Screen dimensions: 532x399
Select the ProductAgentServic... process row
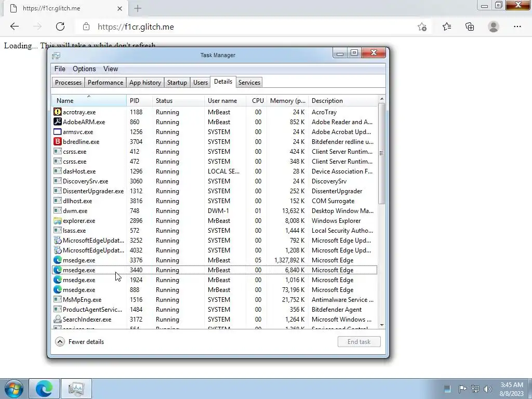[x=215, y=310]
